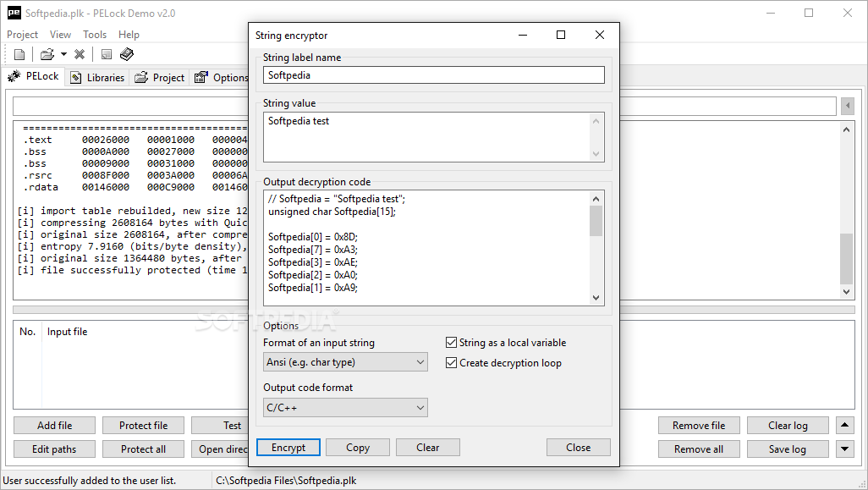868x490 pixels.
Task: Click the Close button in String encryptor
Action: pyautogui.click(x=579, y=448)
